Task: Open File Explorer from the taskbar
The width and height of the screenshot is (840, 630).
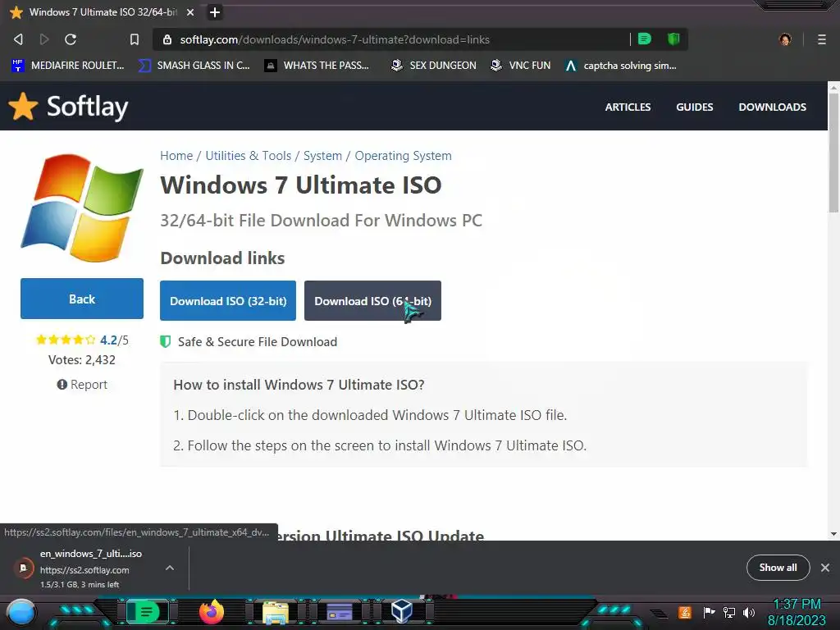Action: tap(276, 613)
